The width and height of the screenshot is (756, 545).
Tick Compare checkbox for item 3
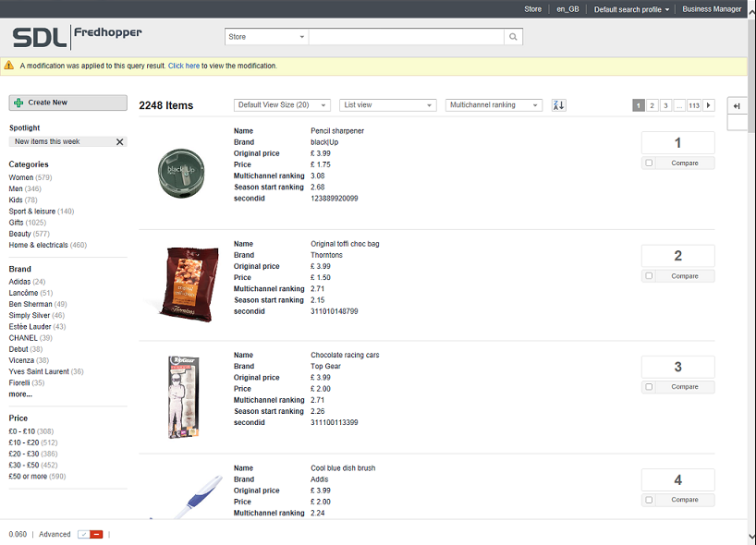649,386
